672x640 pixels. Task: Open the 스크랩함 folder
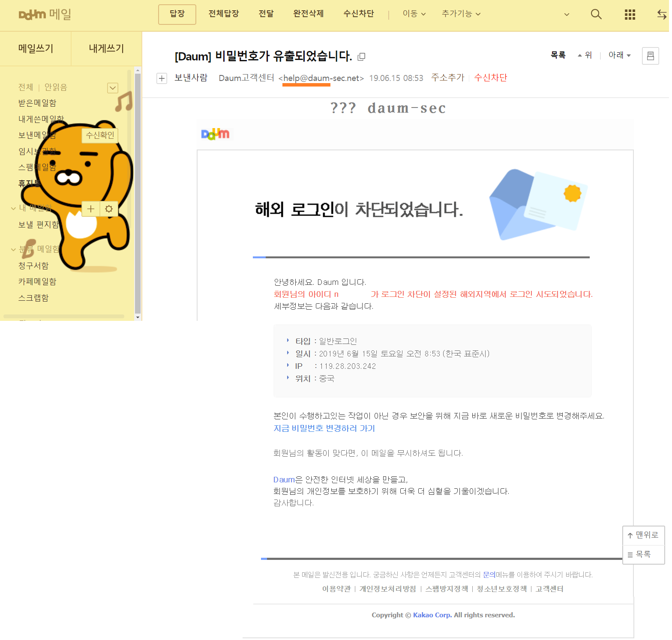[x=33, y=298]
